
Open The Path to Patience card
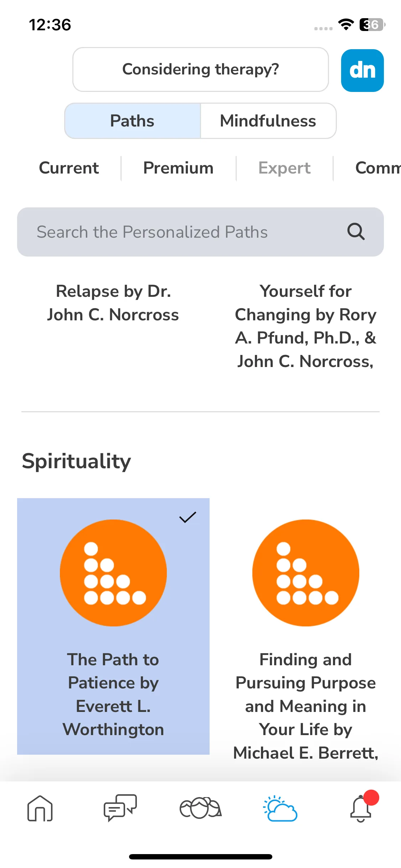click(x=113, y=626)
